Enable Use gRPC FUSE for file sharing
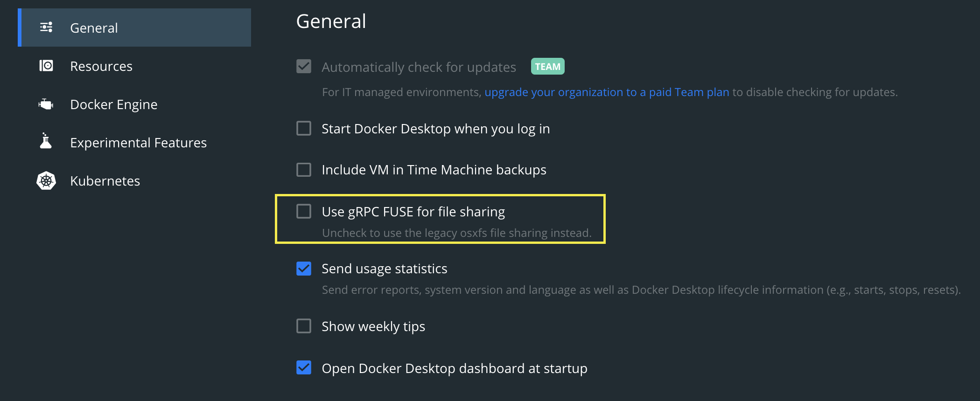 click(303, 211)
